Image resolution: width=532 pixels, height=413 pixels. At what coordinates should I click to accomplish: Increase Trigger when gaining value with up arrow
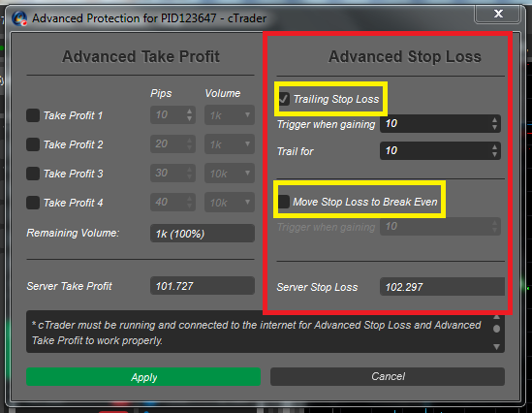pyautogui.click(x=494, y=120)
